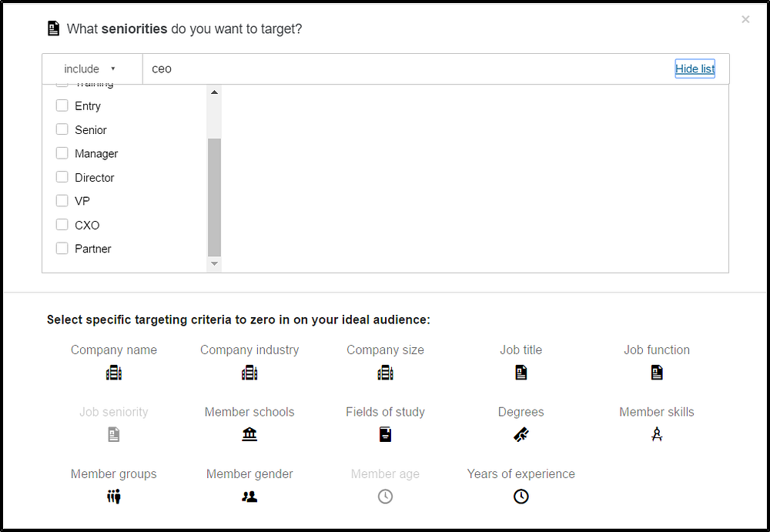
Task: Click the Hide list link
Action: coord(695,69)
